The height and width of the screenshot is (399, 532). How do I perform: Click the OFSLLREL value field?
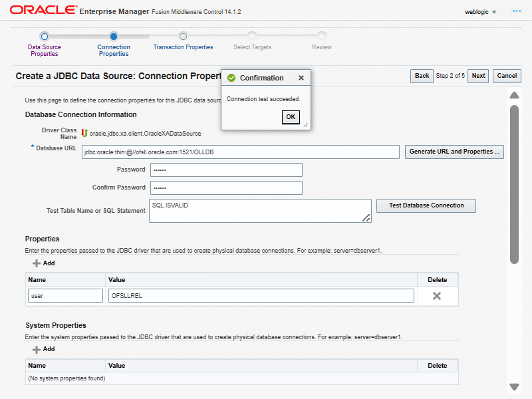(261, 296)
